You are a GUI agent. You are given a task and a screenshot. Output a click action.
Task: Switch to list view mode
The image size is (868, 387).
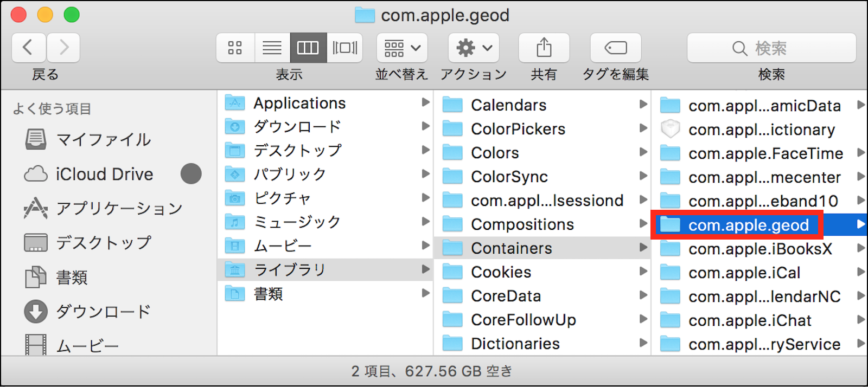tap(272, 48)
